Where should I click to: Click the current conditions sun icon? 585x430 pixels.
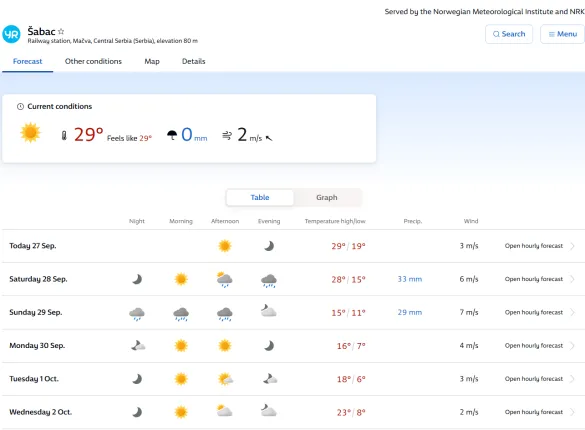30,132
